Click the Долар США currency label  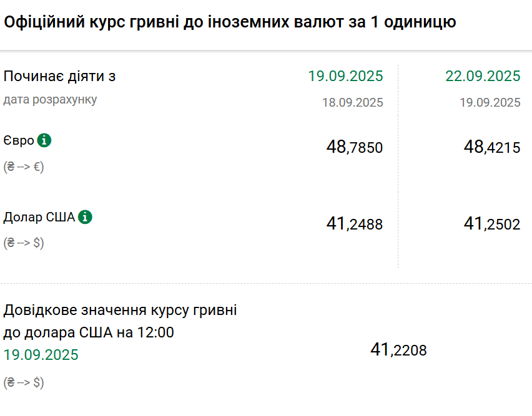click(x=39, y=217)
